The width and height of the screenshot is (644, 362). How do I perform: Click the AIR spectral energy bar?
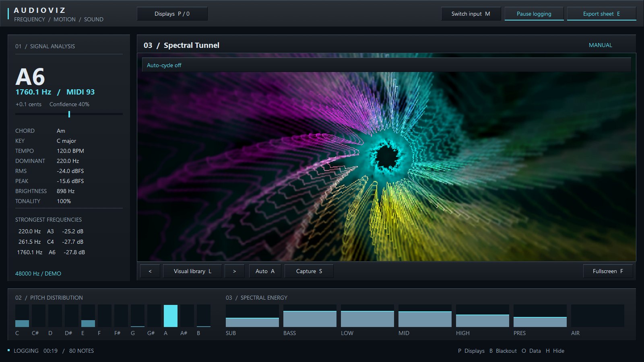598,316
